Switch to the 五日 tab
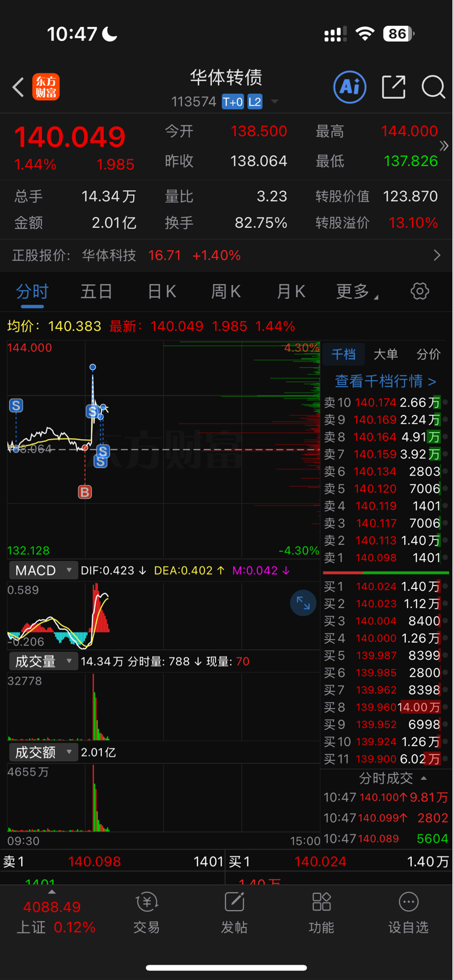The width and height of the screenshot is (453, 980). tap(97, 291)
